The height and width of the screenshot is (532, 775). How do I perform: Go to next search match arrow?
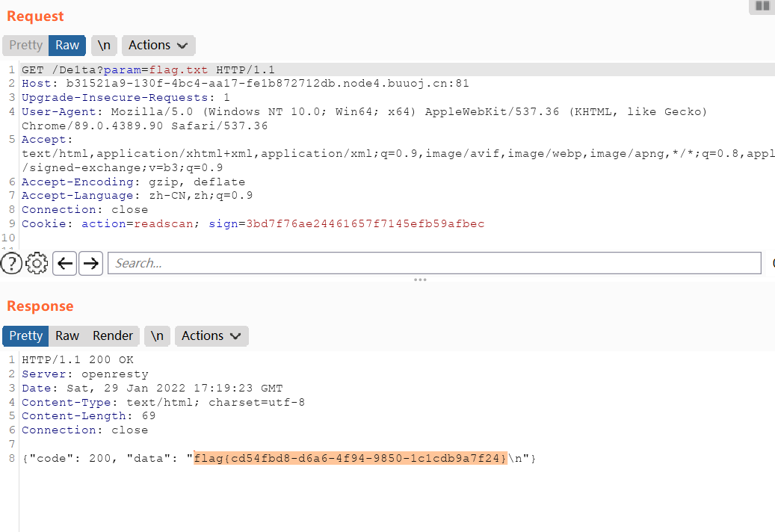click(90, 263)
